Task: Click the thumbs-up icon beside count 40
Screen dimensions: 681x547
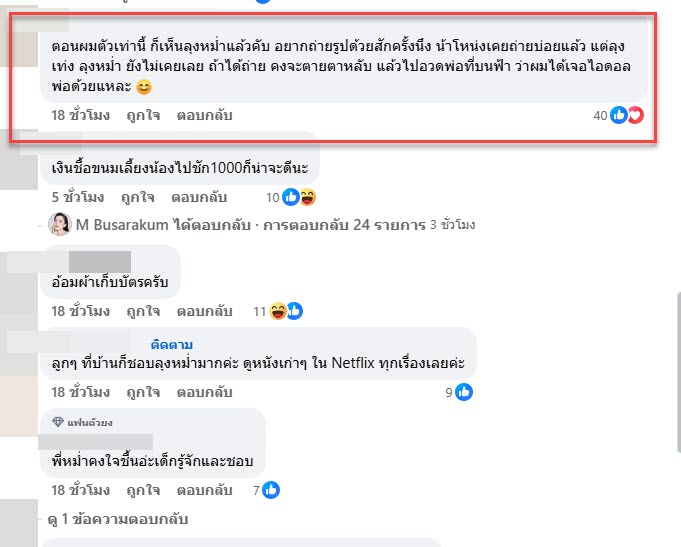Action: coord(620,115)
